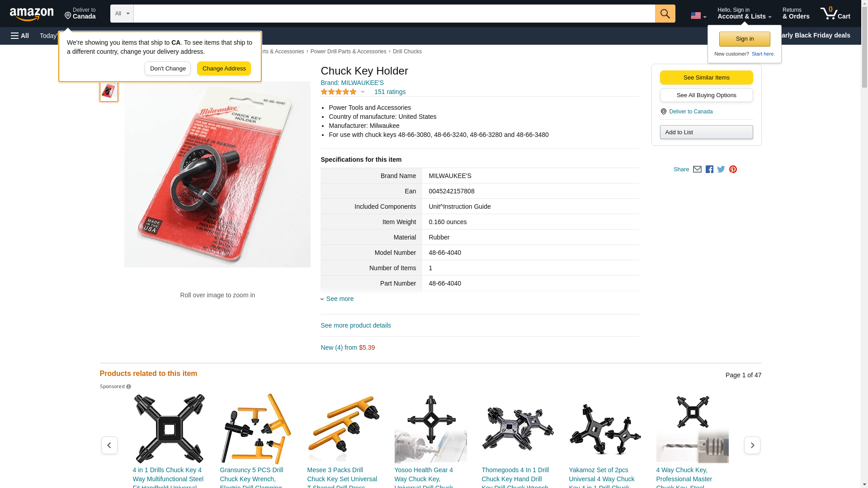The height and width of the screenshot is (488, 868).
Task: Share product via email icon
Action: (697, 169)
